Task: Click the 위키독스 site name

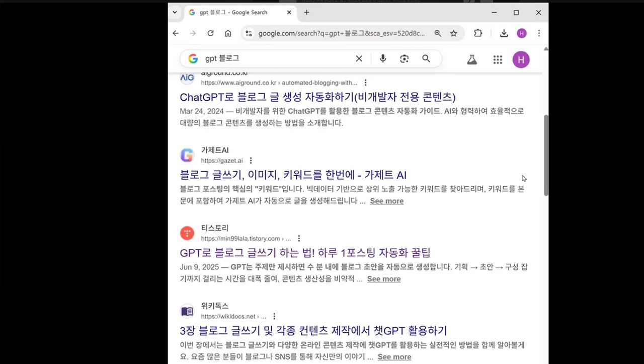Action: (215, 306)
